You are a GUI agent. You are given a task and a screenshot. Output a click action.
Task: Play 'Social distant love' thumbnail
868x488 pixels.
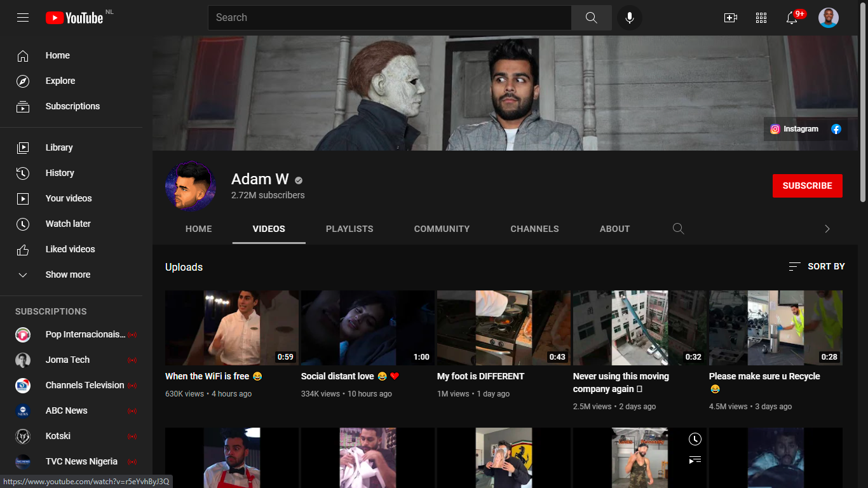pos(368,328)
